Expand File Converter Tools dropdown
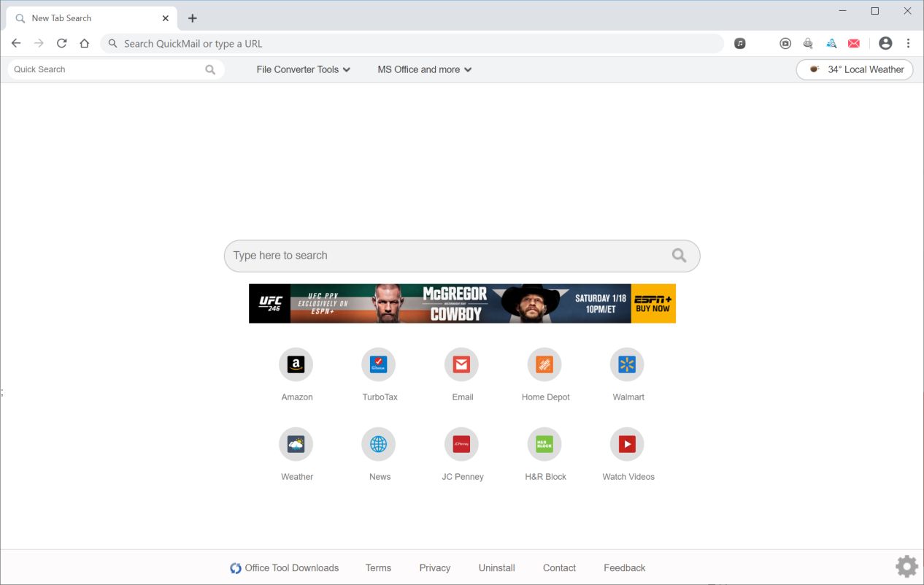Image resolution: width=924 pixels, height=585 pixels. pos(304,69)
